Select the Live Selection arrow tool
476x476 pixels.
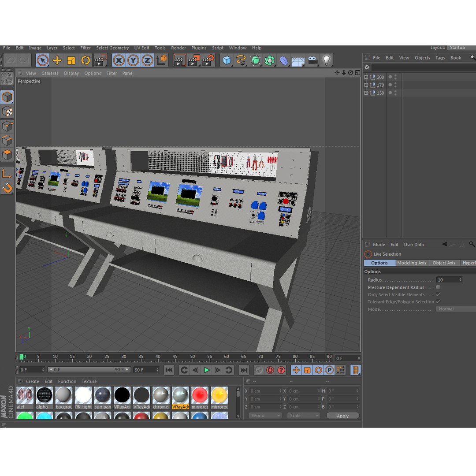42,60
